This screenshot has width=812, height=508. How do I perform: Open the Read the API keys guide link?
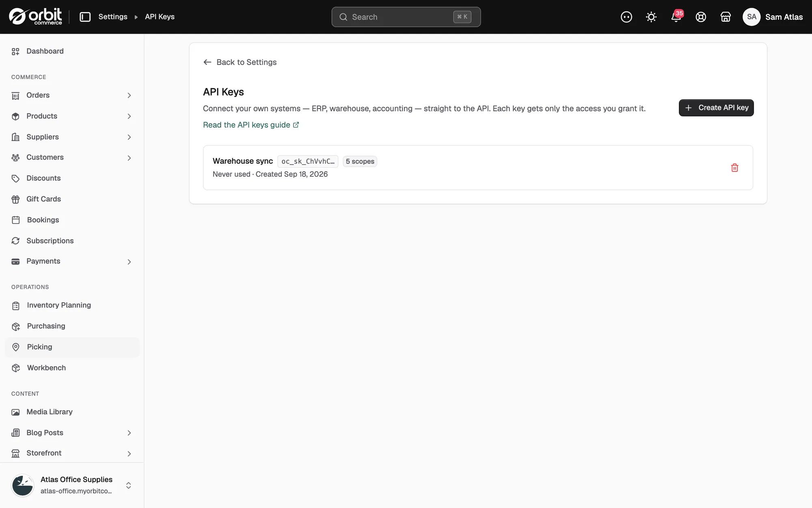[x=251, y=125]
